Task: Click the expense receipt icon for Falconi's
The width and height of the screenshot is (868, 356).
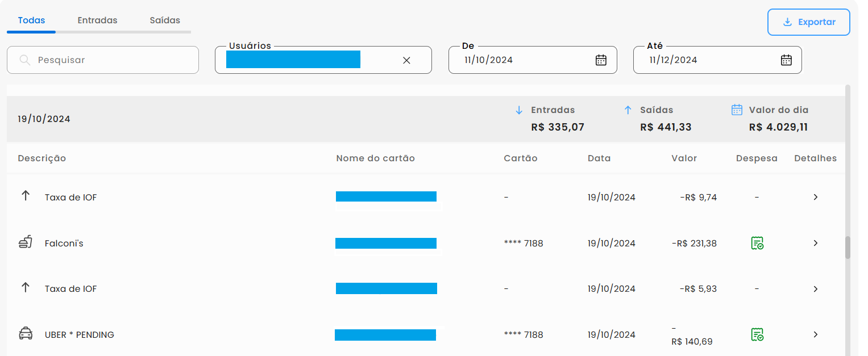Action: [757, 244]
